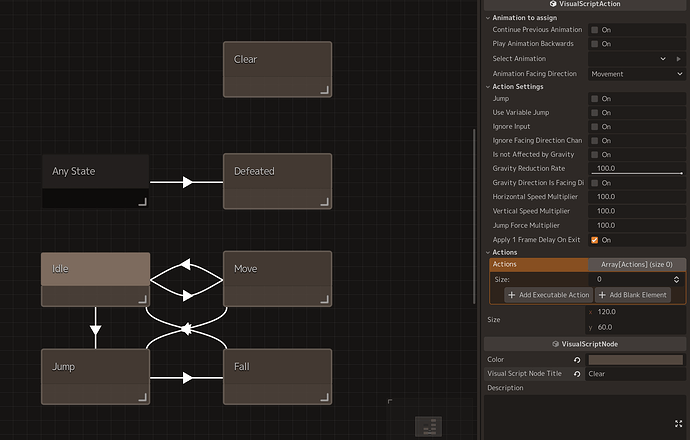Select the Fall state node
This screenshot has height=440, width=690.
click(277, 377)
